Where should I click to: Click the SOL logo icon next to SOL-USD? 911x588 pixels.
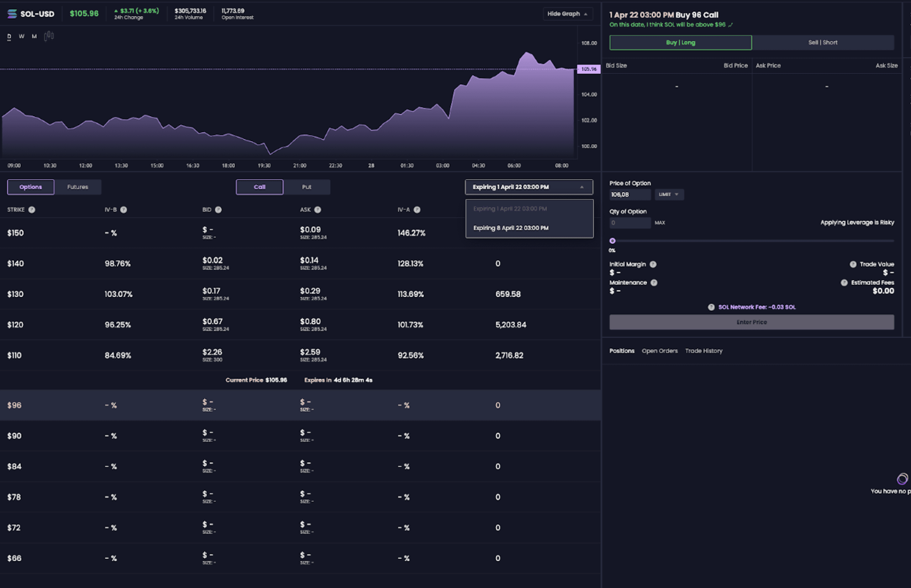(12, 14)
